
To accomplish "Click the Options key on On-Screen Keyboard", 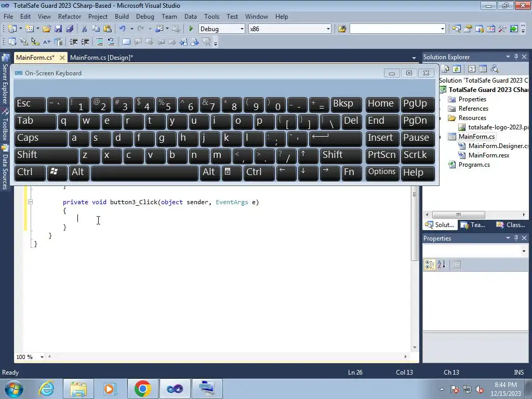I will (x=382, y=172).
